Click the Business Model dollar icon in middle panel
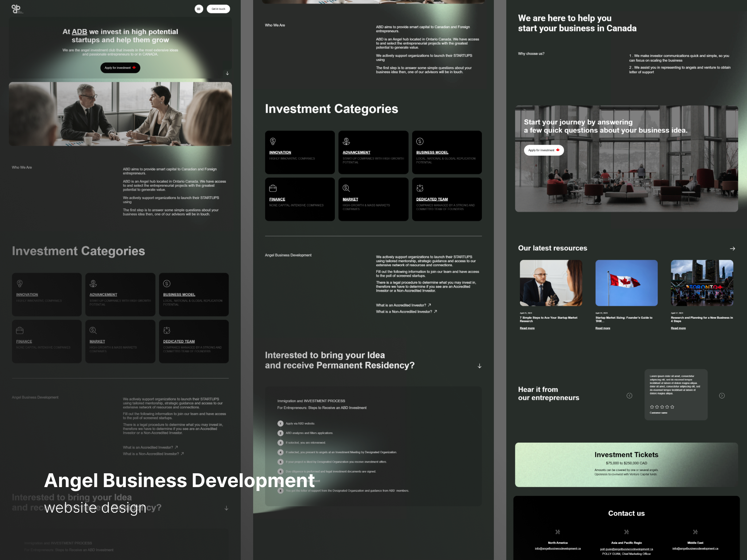Screen dimensions: 747x560 (x=420, y=141)
